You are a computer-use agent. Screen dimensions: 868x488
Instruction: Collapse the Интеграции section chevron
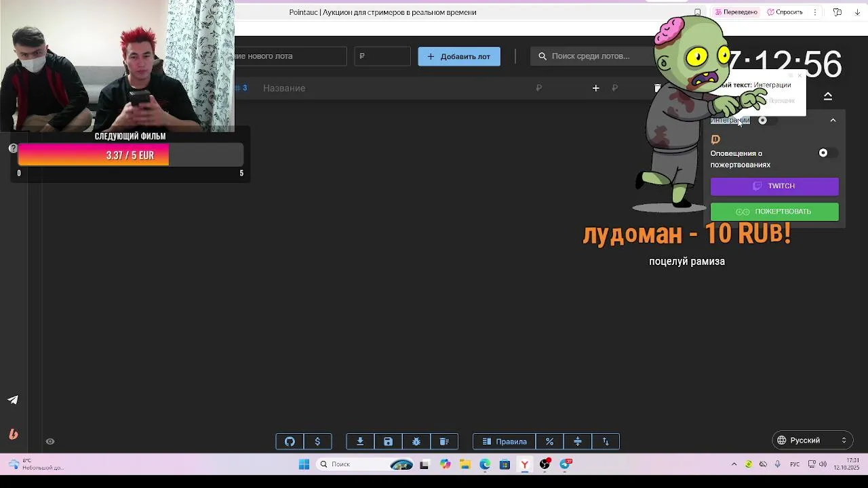pyautogui.click(x=833, y=121)
